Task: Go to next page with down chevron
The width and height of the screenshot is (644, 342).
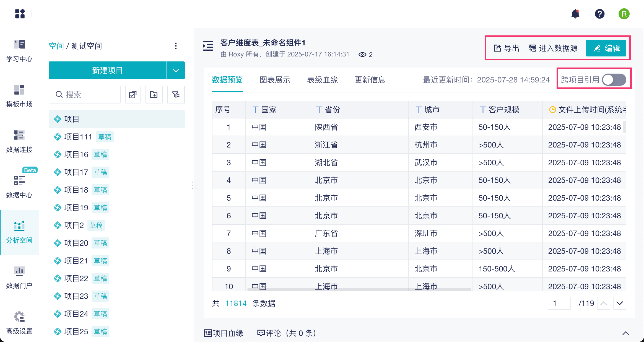Action: [x=620, y=303]
